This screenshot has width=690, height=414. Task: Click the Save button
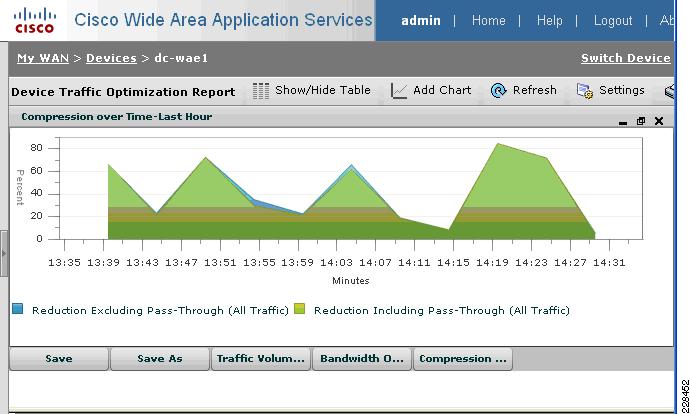pyautogui.click(x=59, y=359)
